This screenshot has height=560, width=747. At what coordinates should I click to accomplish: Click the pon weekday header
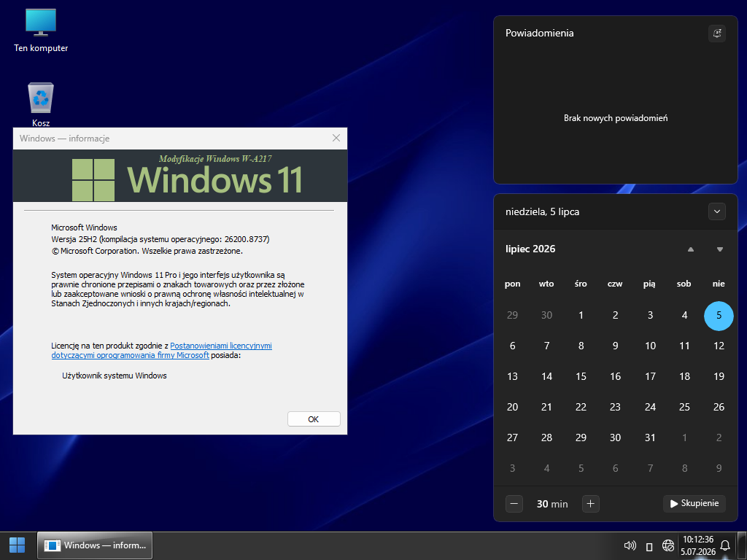pyautogui.click(x=512, y=284)
